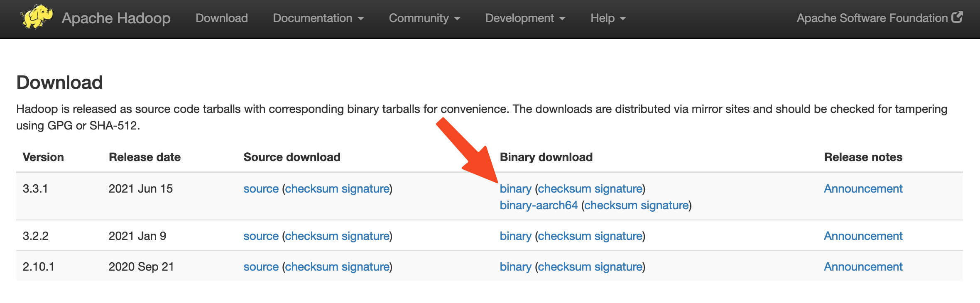Open the 2.10.1 binary signature
This screenshot has width=980, height=303.
[619, 267]
